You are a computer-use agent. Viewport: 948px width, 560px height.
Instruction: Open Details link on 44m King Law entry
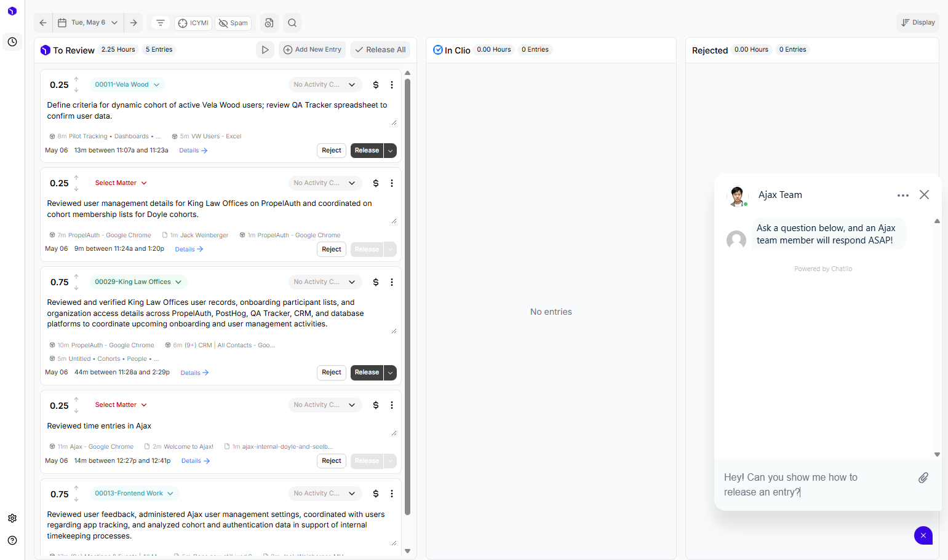pos(194,373)
